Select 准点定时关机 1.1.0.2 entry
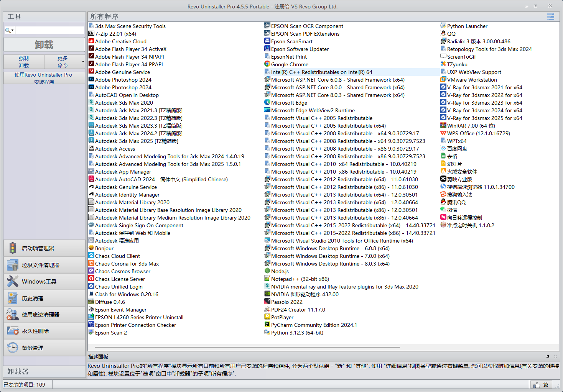 (x=468, y=225)
